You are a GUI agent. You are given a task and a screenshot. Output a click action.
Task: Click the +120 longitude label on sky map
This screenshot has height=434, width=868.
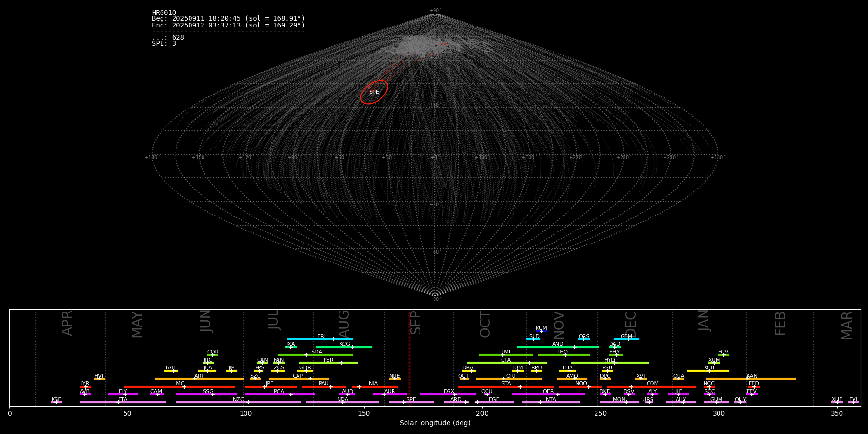click(245, 157)
